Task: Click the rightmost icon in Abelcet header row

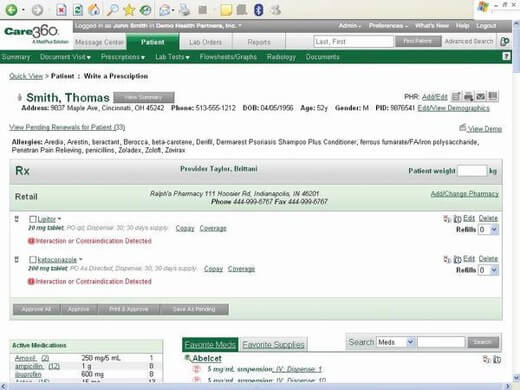Action: 497,359
